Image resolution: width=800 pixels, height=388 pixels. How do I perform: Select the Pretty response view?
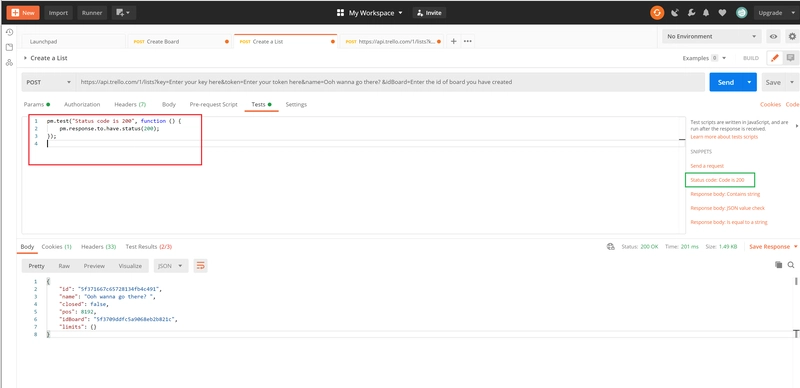[x=36, y=265]
